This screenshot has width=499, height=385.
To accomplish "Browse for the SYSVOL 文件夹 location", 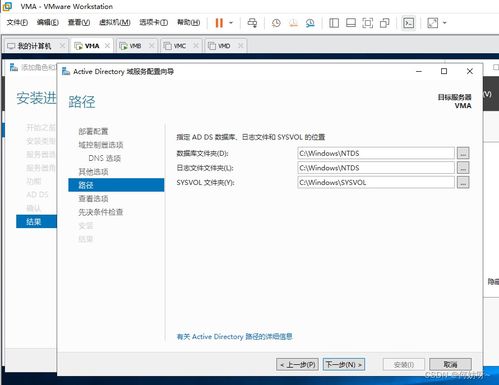I will coord(463,182).
